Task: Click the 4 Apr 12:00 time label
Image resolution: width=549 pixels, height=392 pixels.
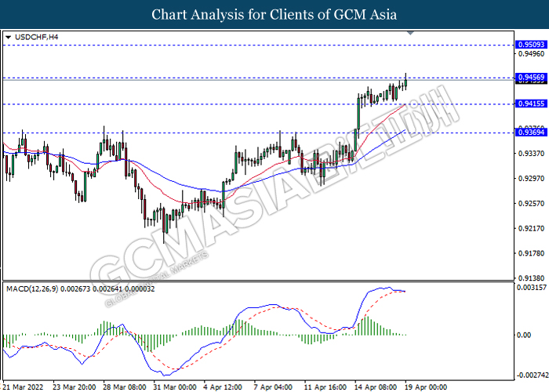Action: point(223,387)
